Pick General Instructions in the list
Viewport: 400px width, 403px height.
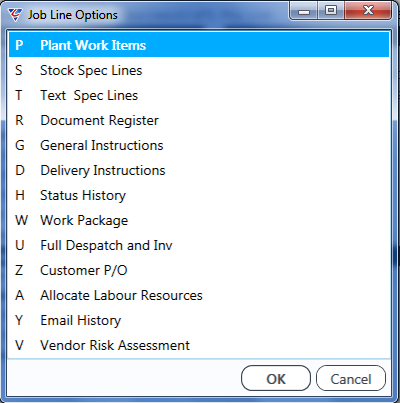[199, 145]
